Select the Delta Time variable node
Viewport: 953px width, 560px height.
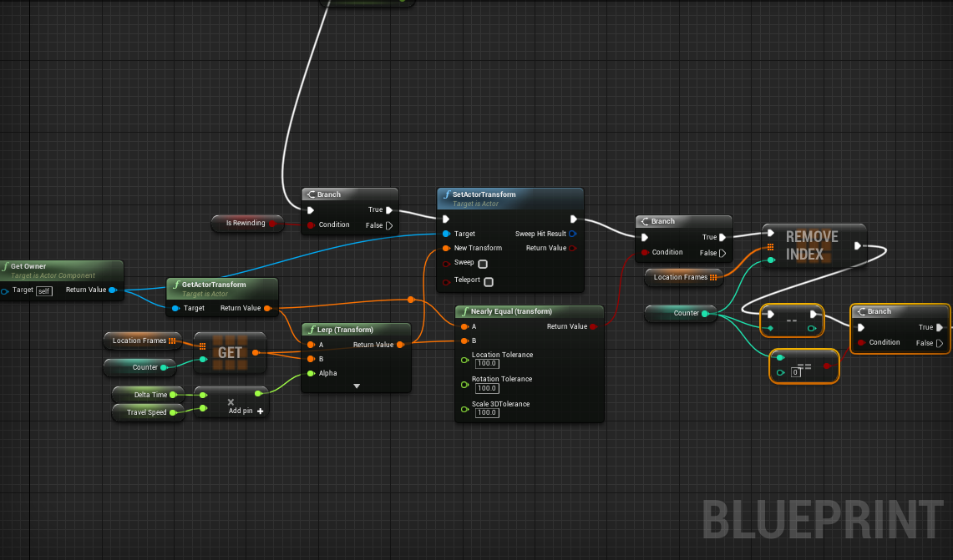pyautogui.click(x=148, y=395)
